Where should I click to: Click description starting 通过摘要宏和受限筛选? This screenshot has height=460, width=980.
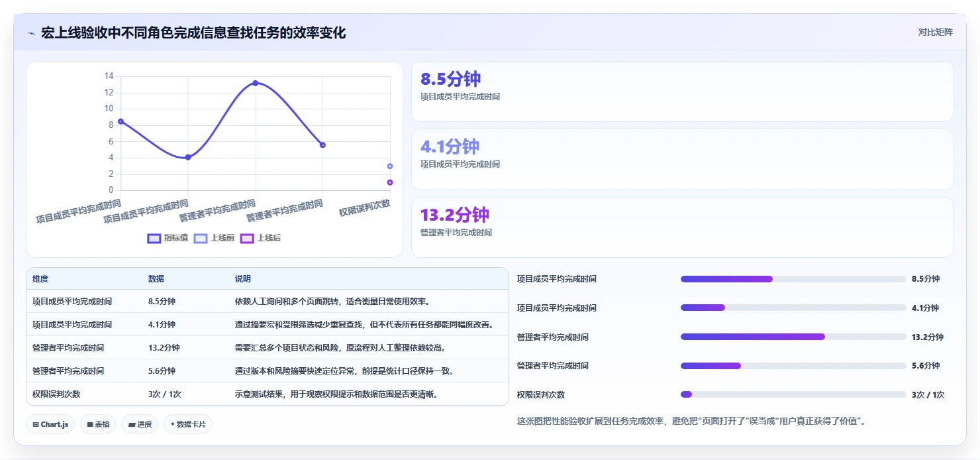(365, 325)
